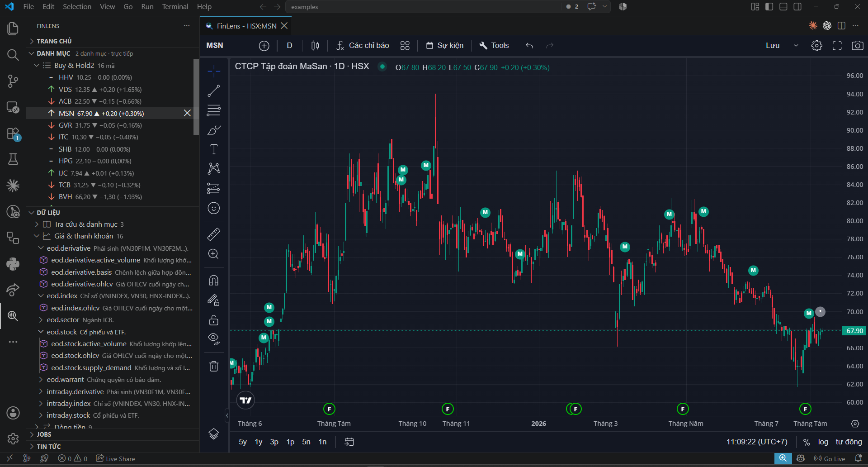Screen dimensions: 868x467
Task: Toggle percent scale mode
Action: [807, 442]
